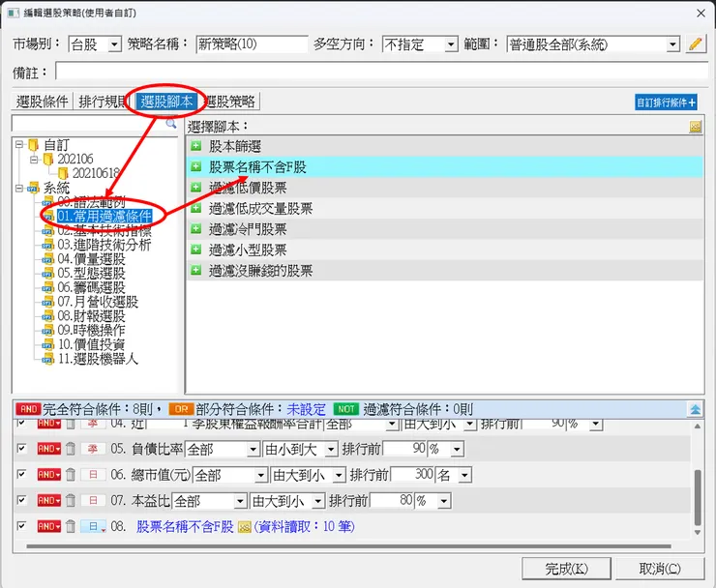Switch to the 排行規則 tab
The width and height of the screenshot is (716, 588).
click(103, 102)
